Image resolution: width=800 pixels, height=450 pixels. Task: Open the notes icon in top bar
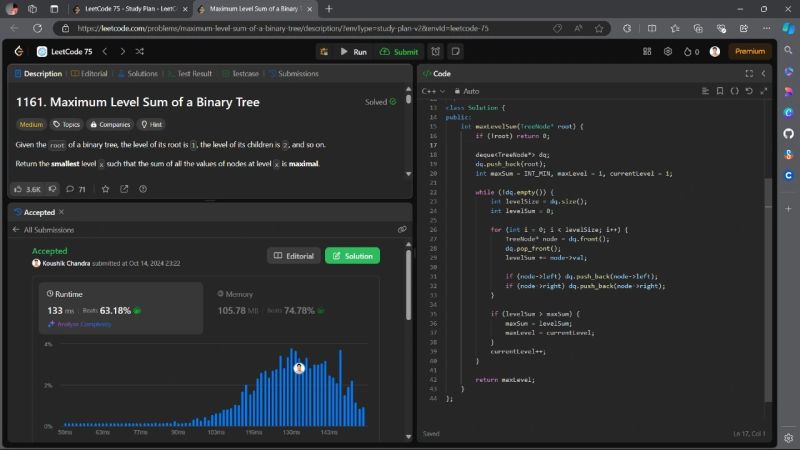[x=456, y=52]
